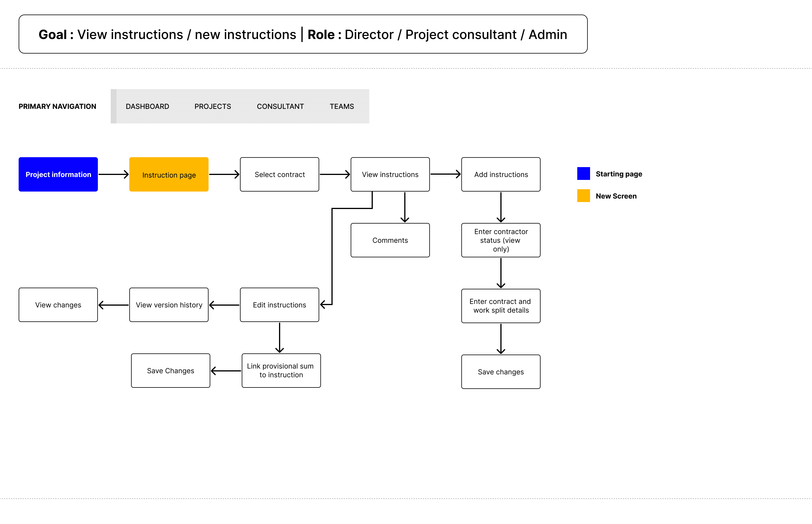
Task: Click the blue Starting page legend swatch
Action: [x=583, y=174]
